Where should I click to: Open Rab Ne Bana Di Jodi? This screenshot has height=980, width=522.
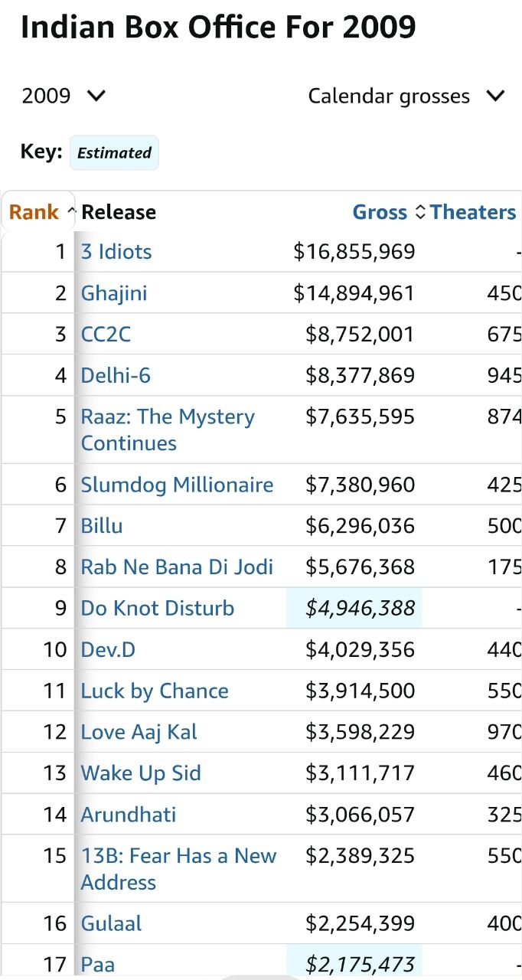(177, 567)
